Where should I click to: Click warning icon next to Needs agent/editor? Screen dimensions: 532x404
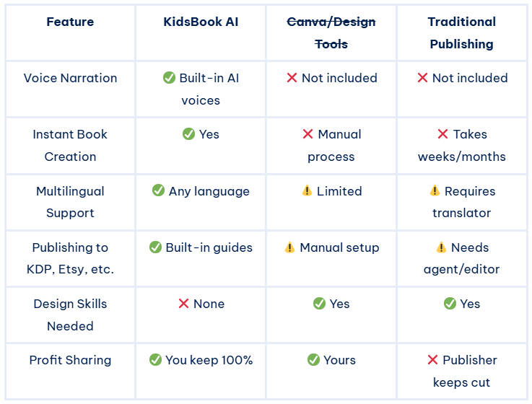click(441, 247)
